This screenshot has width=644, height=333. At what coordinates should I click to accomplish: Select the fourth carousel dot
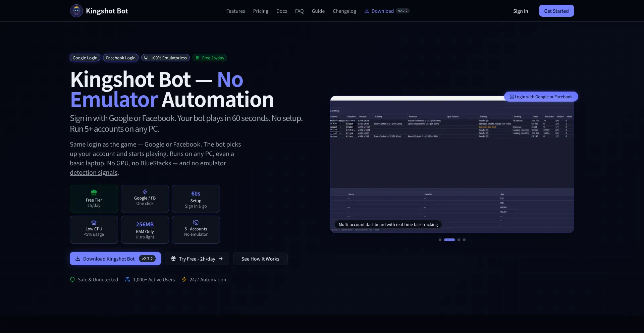click(x=464, y=240)
